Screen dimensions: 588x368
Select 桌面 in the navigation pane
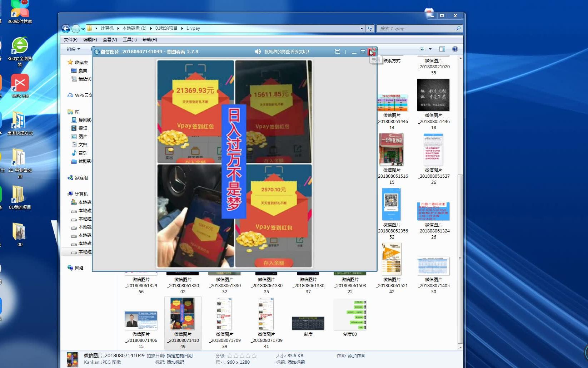pos(79,71)
